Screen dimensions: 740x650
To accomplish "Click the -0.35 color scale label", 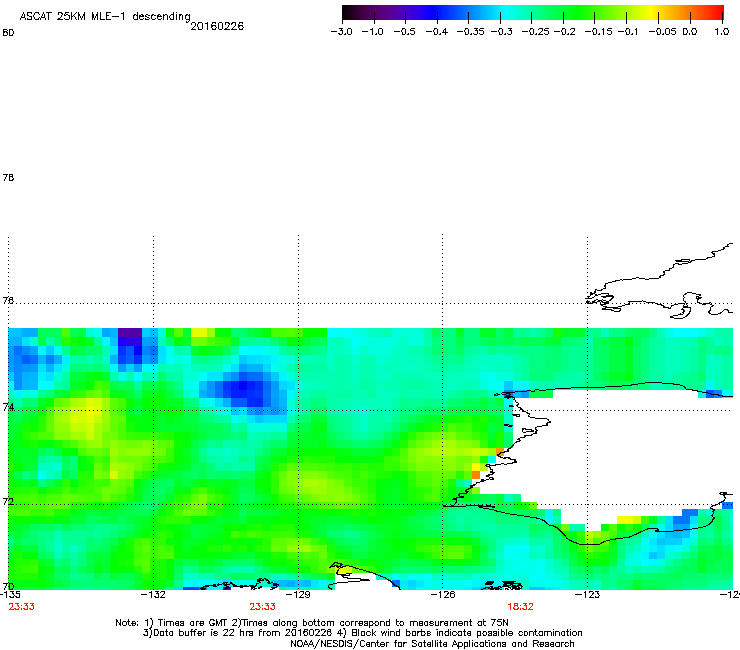I will (x=471, y=32).
